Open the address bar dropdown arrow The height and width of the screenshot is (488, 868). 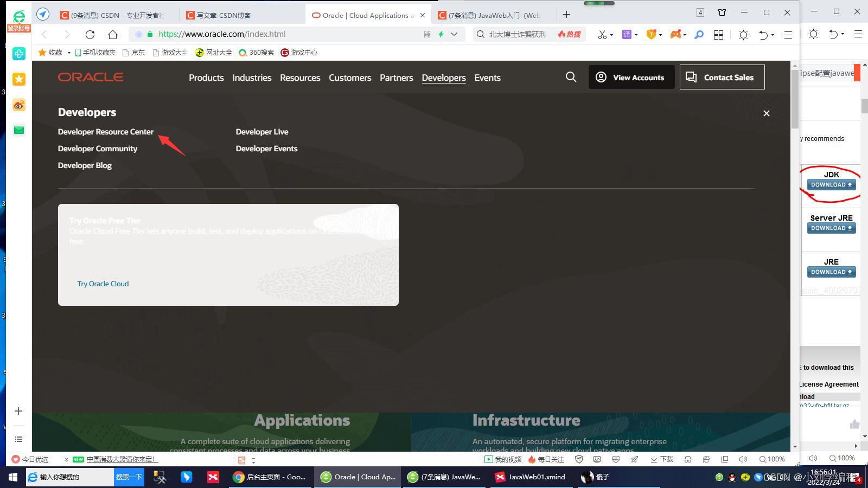tap(455, 34)
